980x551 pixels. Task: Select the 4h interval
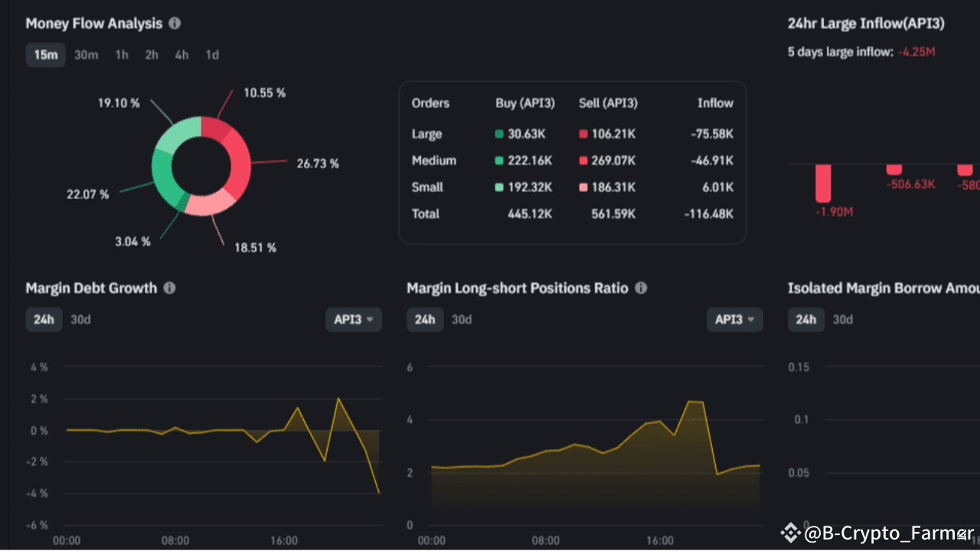(x=181, y=54)
